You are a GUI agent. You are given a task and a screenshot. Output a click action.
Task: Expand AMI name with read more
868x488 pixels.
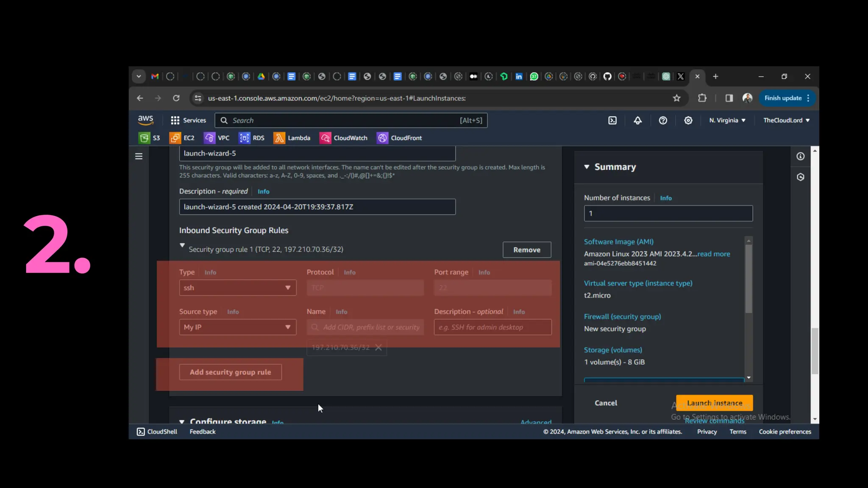pyautogui.click(x=714, y=254)
